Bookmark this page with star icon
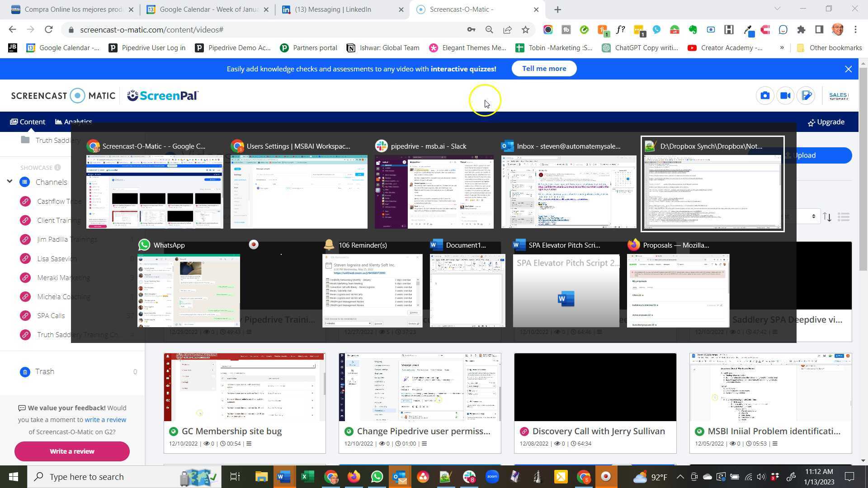 [525, 30]
